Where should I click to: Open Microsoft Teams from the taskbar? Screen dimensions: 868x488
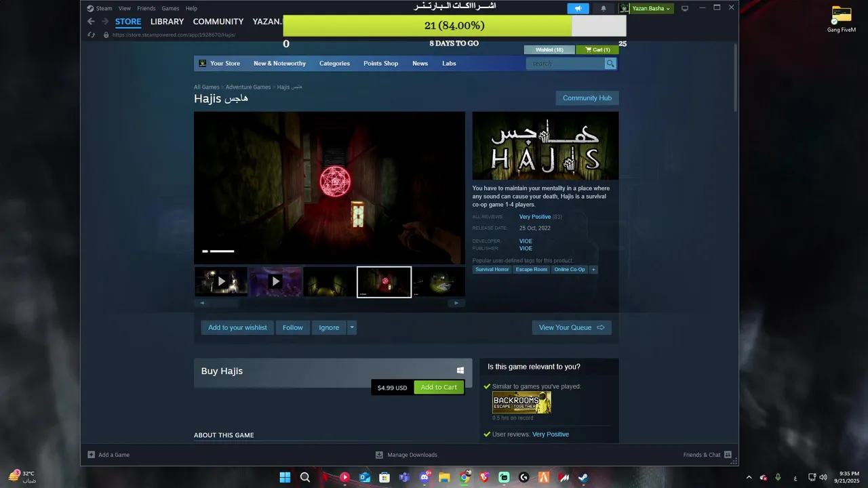click(405, 477)
